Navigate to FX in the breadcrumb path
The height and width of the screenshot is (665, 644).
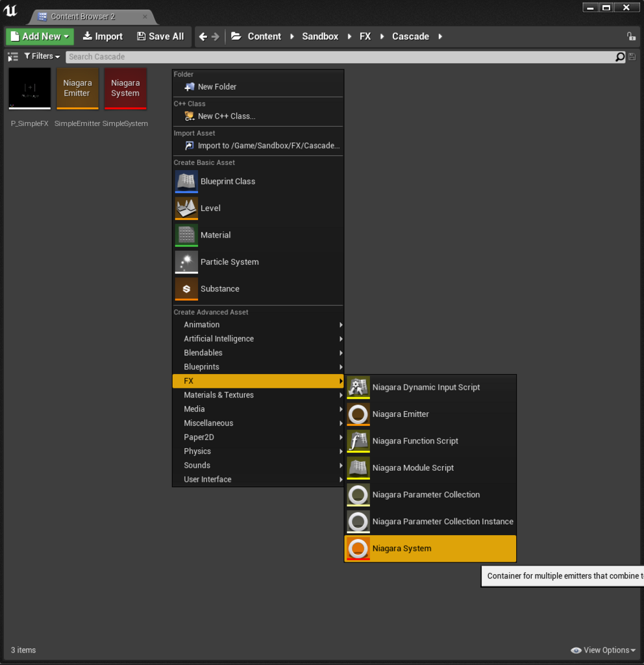(365, 36)
